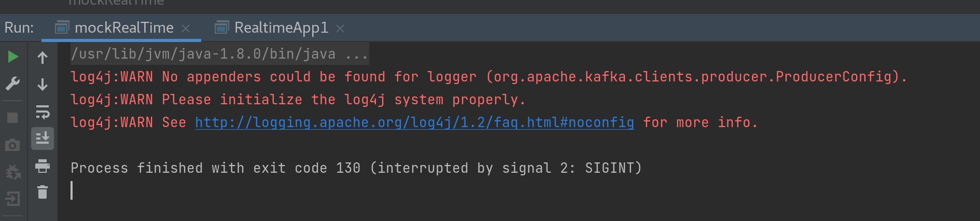Screen dimensions: 980x221
Task: Jump up the stack trace arrow
Action: tap(43, 57)
